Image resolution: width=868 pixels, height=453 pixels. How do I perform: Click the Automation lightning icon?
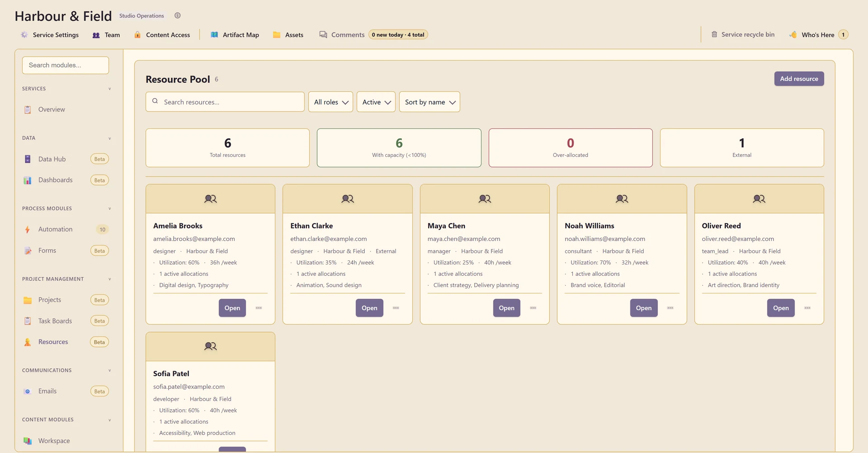28,229
